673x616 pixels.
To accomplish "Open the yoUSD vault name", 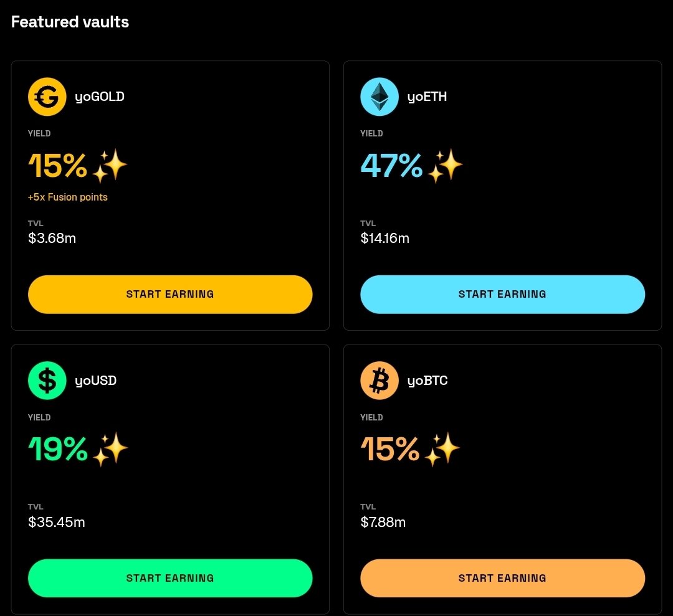I will 96,381.
